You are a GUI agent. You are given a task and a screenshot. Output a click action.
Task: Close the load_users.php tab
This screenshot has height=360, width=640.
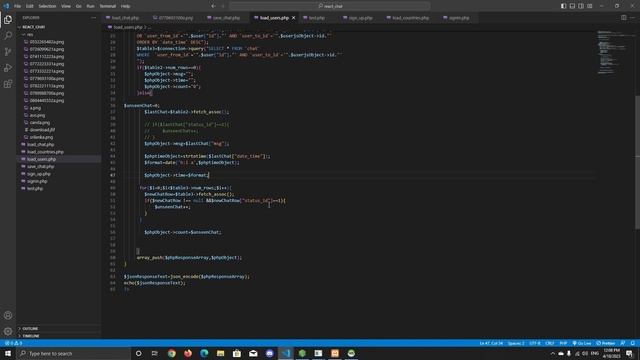[293, 18]
